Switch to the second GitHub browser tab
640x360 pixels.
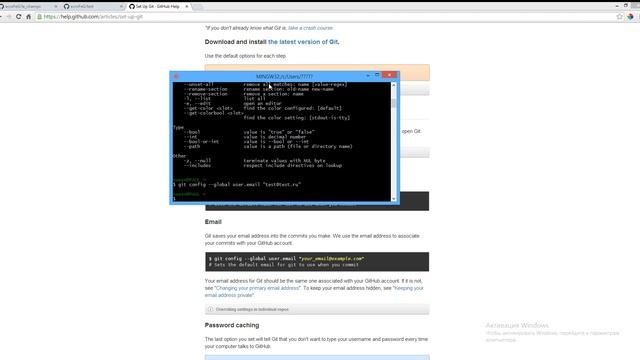pyautogui.click(x=93, y=7)
